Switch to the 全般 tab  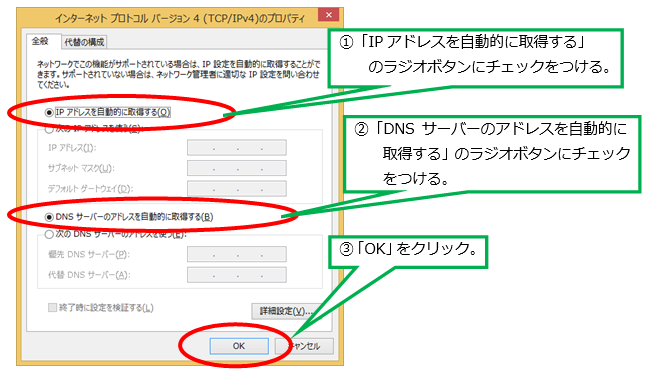tap(40, 41)
